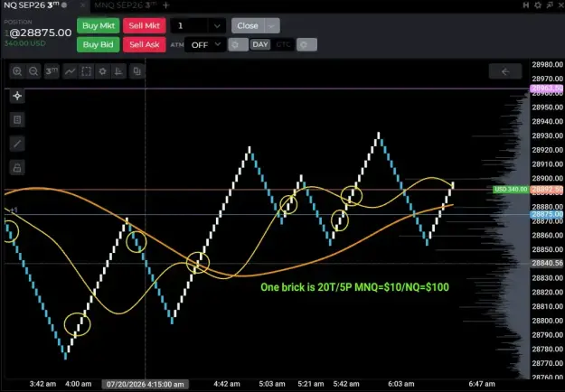
Task: Click the quantity input field
Action: (x=190, y=26)
